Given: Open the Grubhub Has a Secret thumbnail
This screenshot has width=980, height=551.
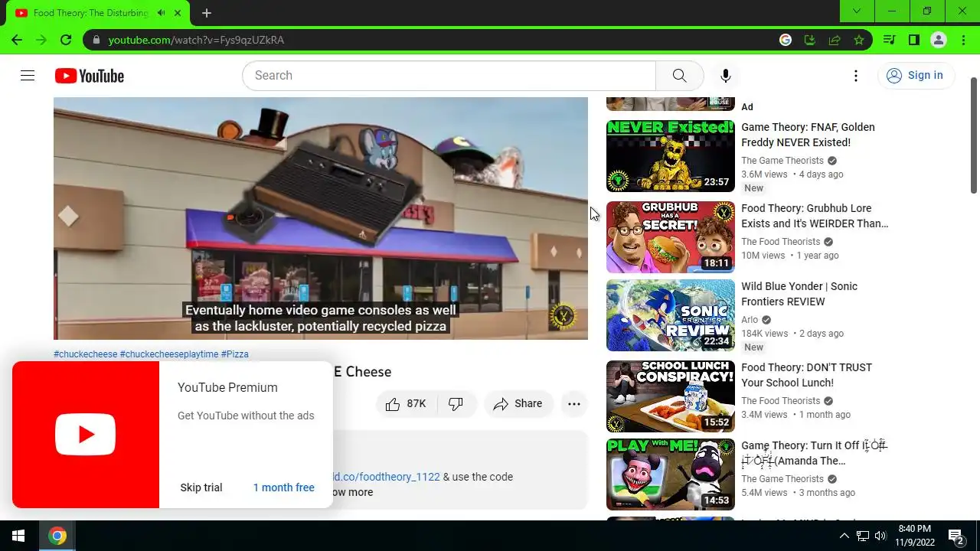Looking at the screenshot, I should point(671,237).
